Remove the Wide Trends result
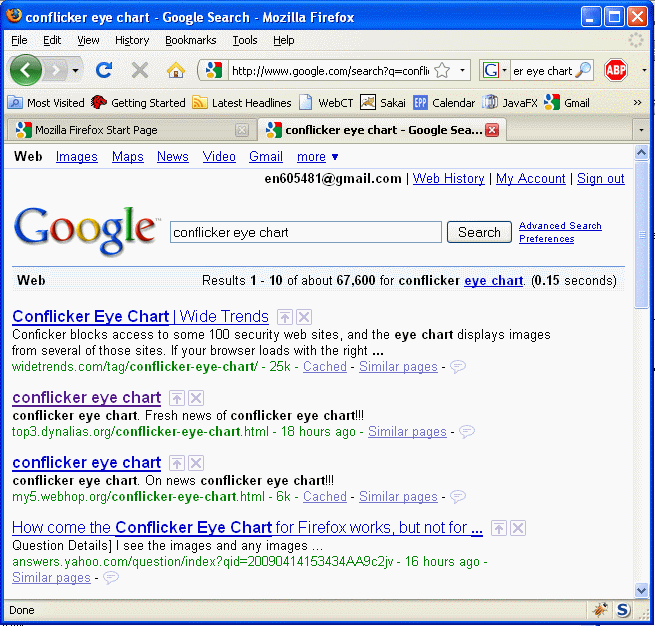The width and height of the screenshot is (655, 626). (304, 317)
